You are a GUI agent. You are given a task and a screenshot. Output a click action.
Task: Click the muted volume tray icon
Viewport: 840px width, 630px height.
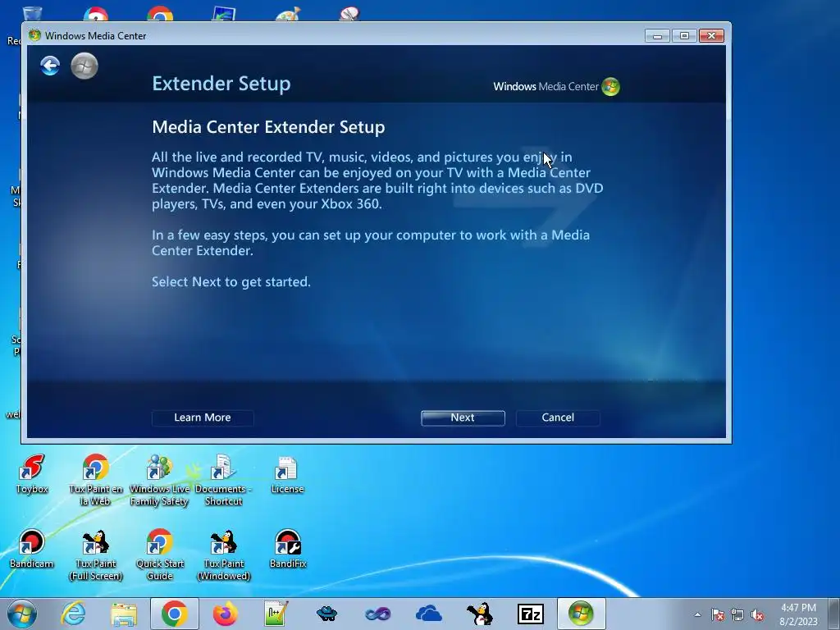tap(757, 614)
